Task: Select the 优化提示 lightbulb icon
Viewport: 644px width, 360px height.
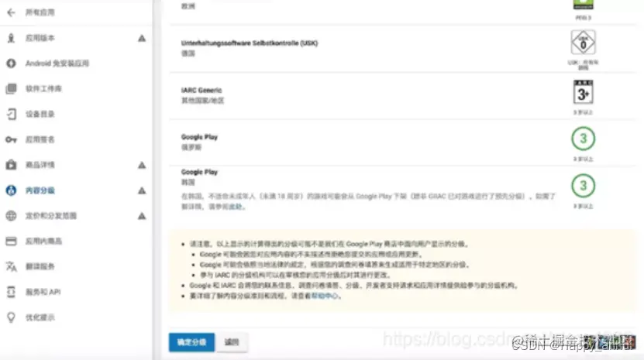Action: point(11,317)
